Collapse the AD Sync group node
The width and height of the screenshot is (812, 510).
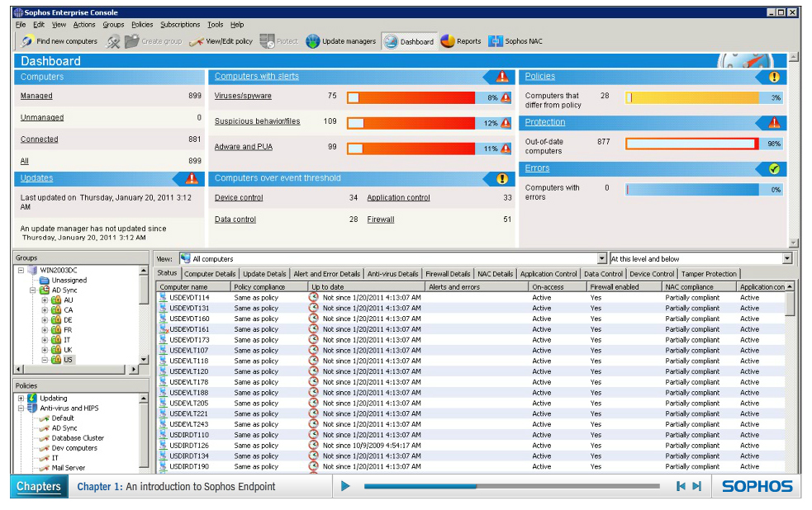pyautogui.click(x=32, y=290)
